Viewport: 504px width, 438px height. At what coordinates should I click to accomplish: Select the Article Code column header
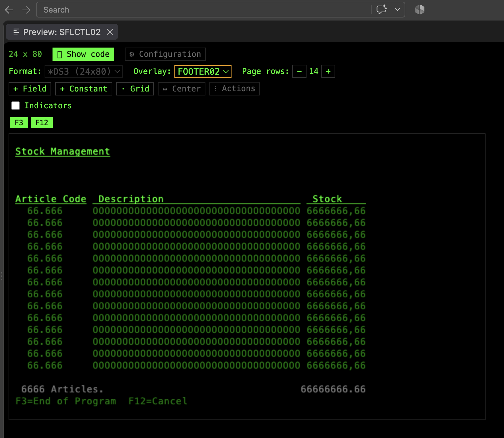51,199
